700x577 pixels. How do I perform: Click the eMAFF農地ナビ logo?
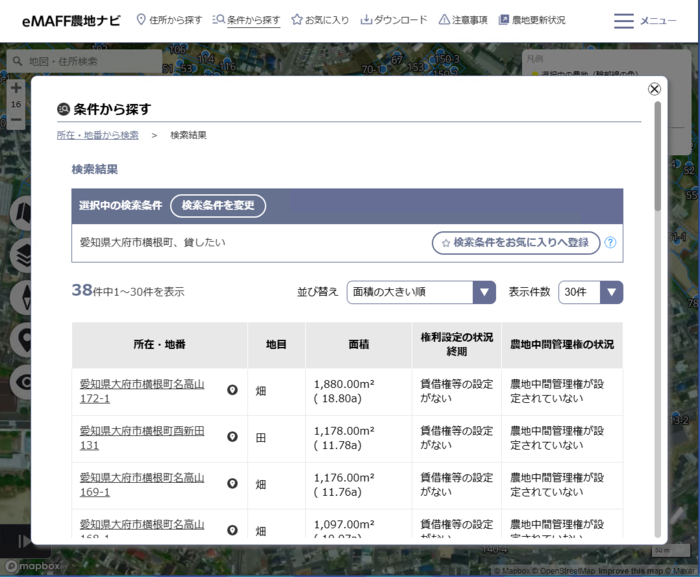[71, 21]
